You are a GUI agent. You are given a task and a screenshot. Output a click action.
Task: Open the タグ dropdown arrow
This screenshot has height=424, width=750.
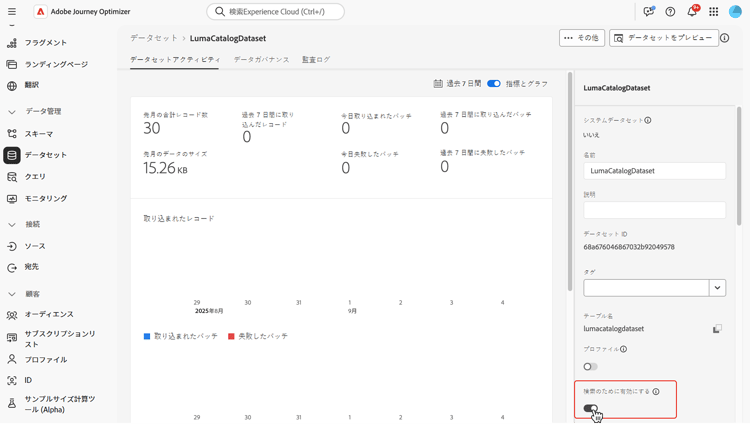pos(717,288)
